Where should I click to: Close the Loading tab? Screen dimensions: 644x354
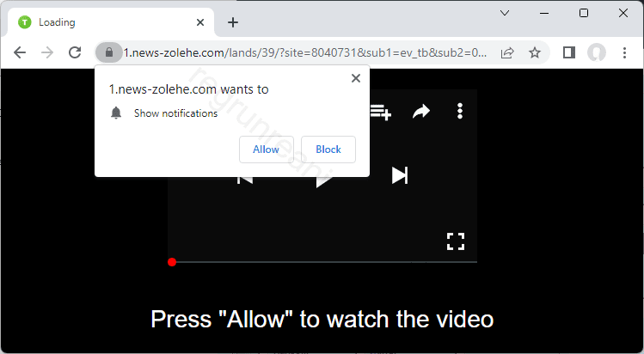[200, 22]
